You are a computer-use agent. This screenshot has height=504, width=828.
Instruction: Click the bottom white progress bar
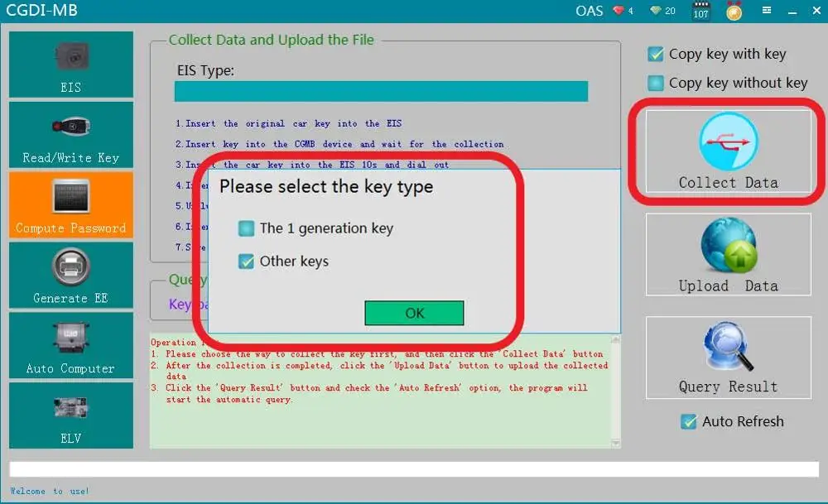click(x=414, y=469)
